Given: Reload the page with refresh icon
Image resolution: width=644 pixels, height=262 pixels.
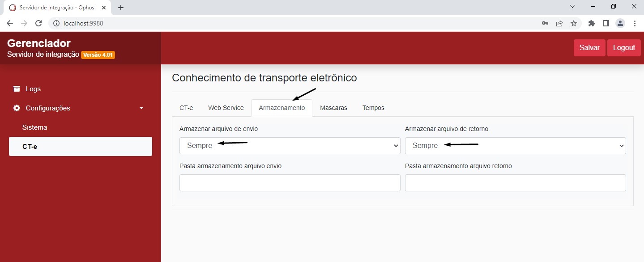Looking at the screenshot, I should click(38, 23).
